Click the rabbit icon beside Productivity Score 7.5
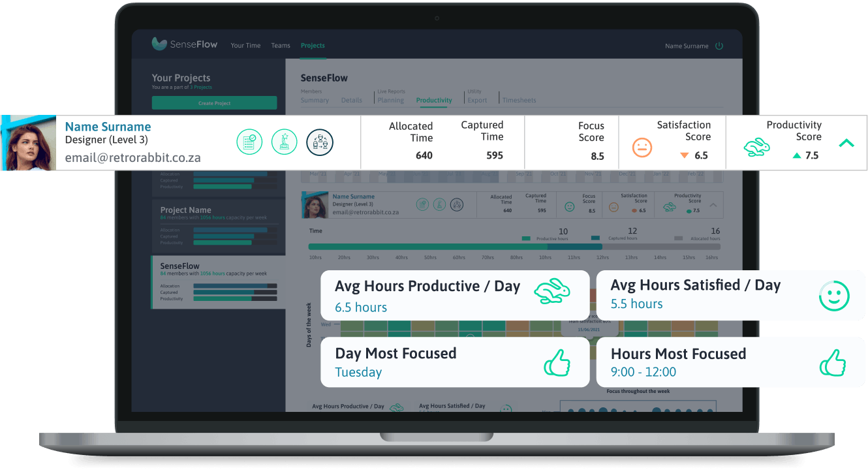This screenshot has width=868, height=470. (x=756, y=148)
